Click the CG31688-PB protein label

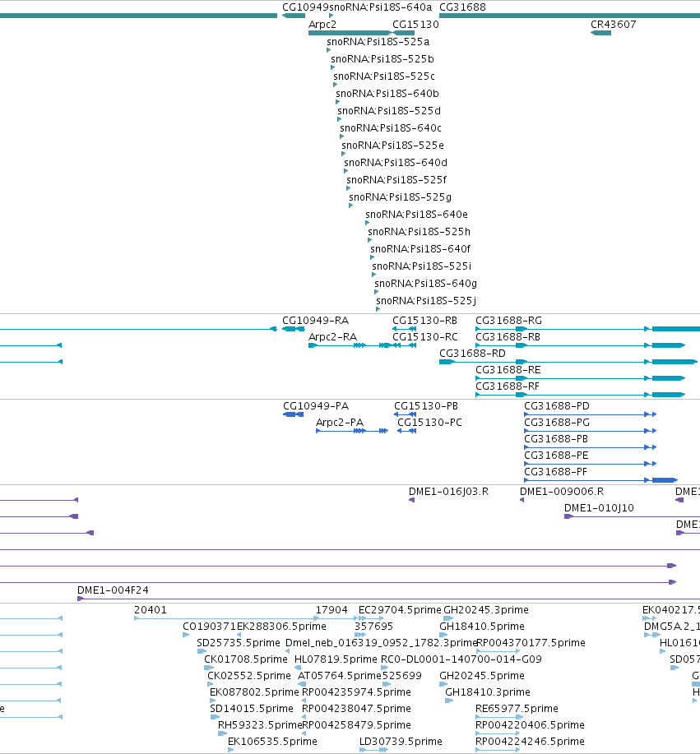coord(556,439)
